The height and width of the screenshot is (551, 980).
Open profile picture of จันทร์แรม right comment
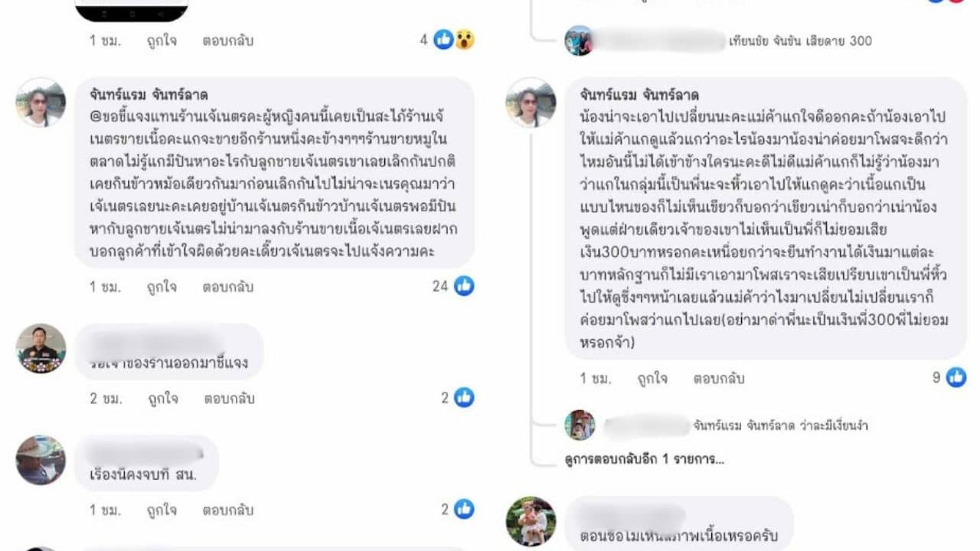(531, 102)
